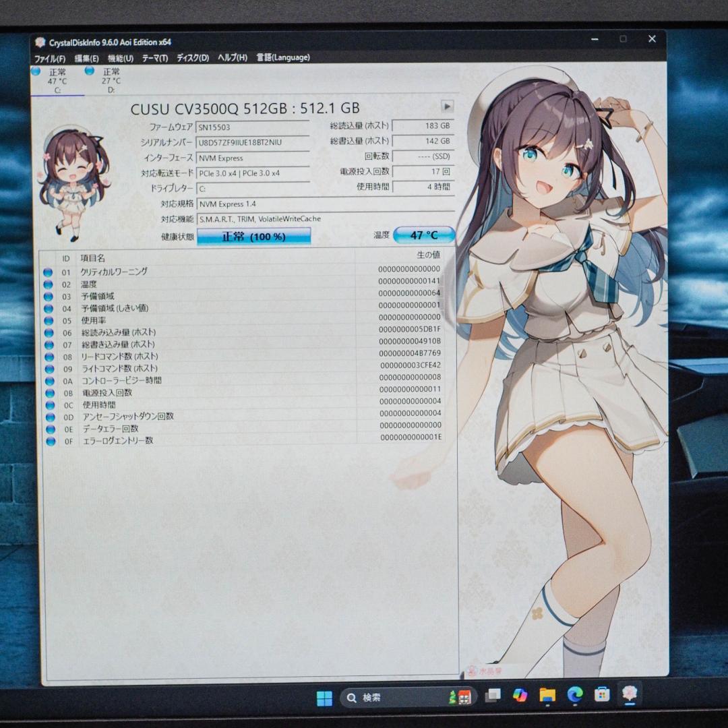The image size is (728, 728).
Task: Click the ドライブレター field C:
Action: click(x=253, y=189)
